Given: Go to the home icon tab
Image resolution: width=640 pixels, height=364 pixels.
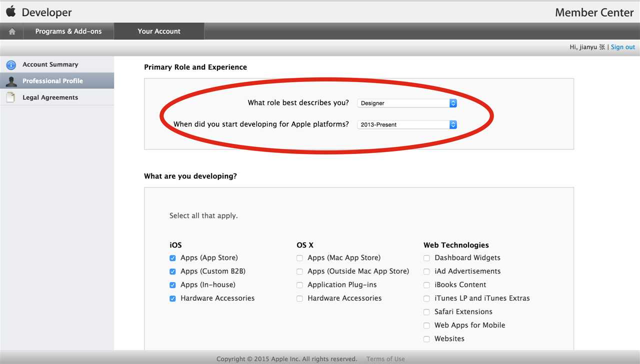Looking at the screenshot, I should [x=12, y=31].
